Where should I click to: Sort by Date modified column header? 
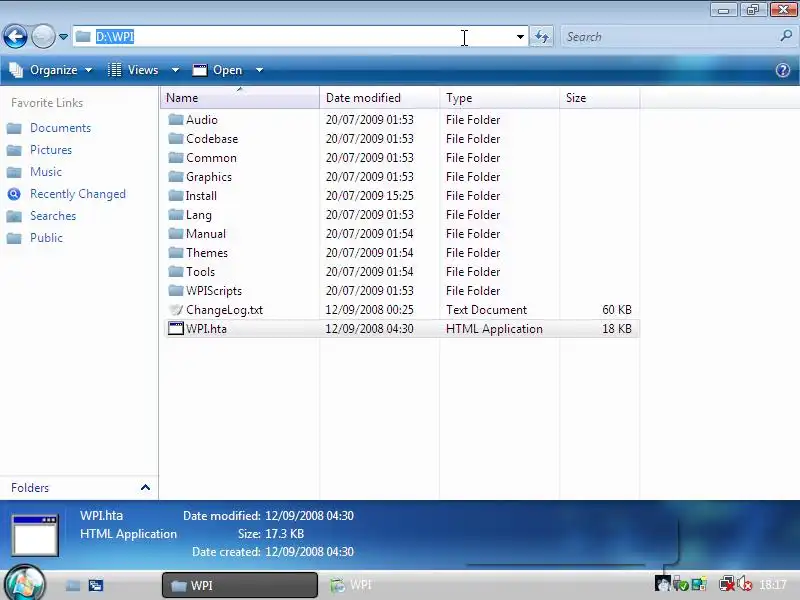[x=379, y=98]
